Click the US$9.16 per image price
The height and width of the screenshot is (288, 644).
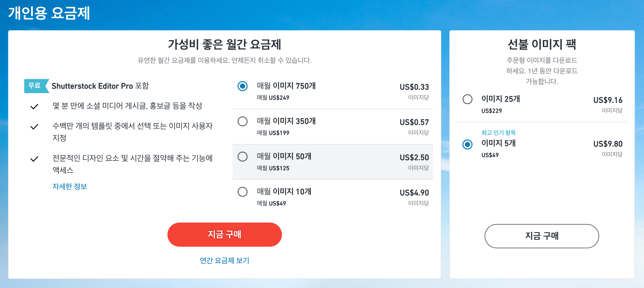point(608,100)
